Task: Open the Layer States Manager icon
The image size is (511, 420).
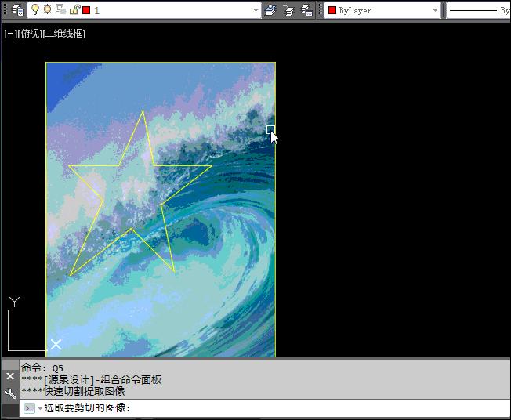Action: [306, 10]
